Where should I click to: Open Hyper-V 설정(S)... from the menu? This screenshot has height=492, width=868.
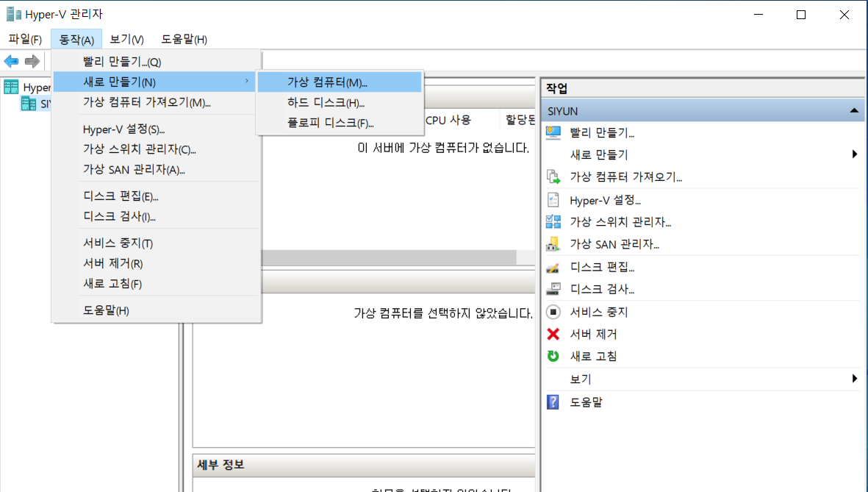(x=156, y=129)
